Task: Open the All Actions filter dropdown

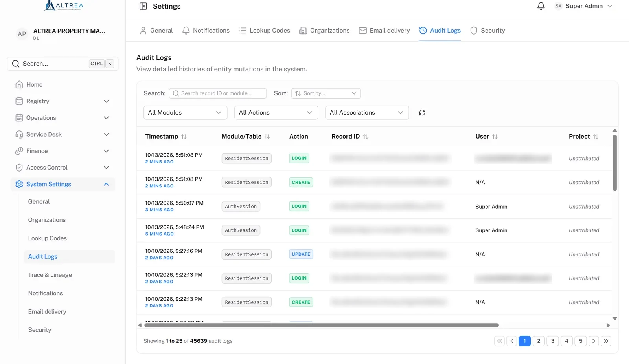Action: 276,113
